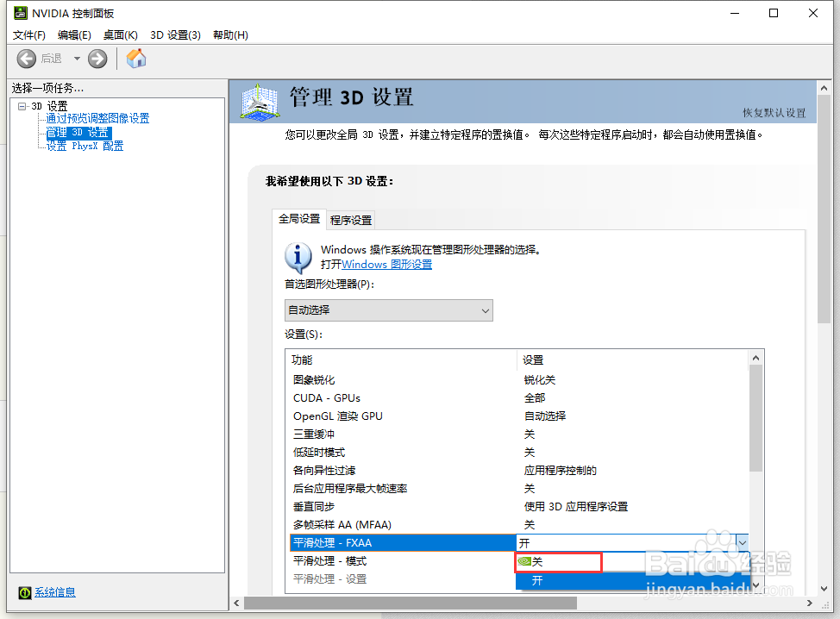Click main panel scroll down arrow
This screenshot has height=619, width=840.
824,589
